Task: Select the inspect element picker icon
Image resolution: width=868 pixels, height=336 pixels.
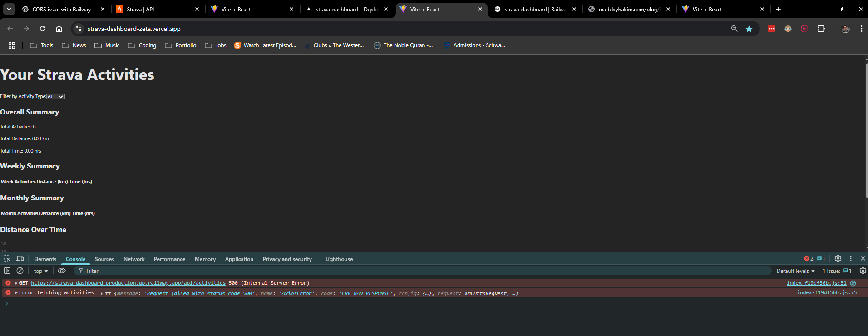Action: pos(7,259)
